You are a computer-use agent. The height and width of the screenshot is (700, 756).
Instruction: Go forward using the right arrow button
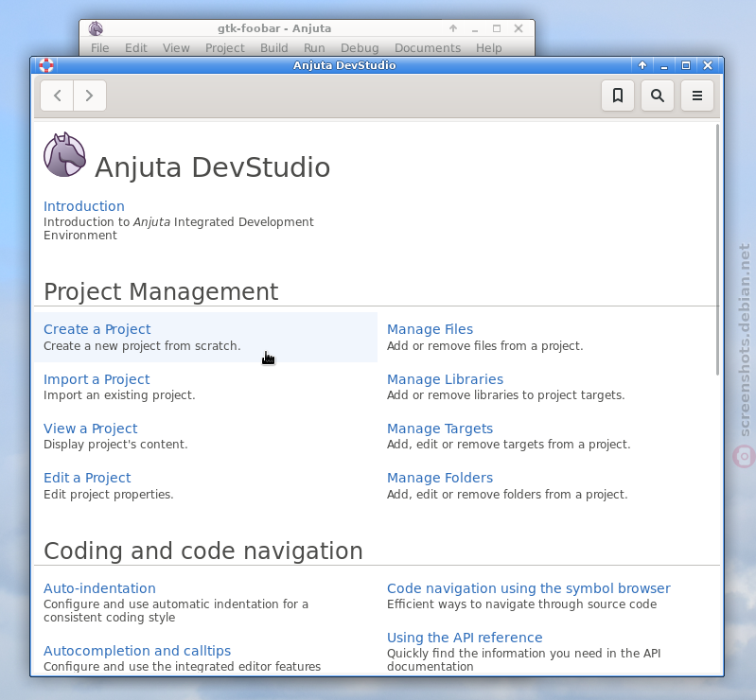coord(90,96)
